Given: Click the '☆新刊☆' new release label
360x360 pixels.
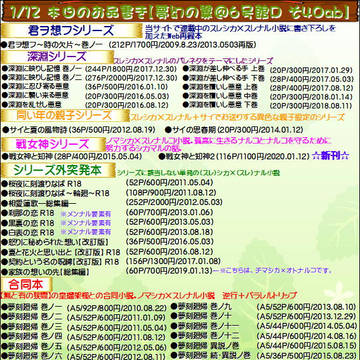Looking at the screenshot, I should (331, 156).
